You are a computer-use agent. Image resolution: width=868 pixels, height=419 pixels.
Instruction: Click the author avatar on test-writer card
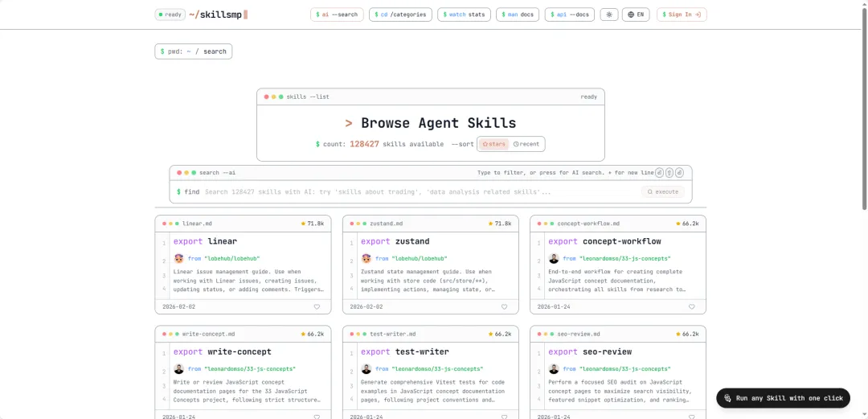(366, 369)
